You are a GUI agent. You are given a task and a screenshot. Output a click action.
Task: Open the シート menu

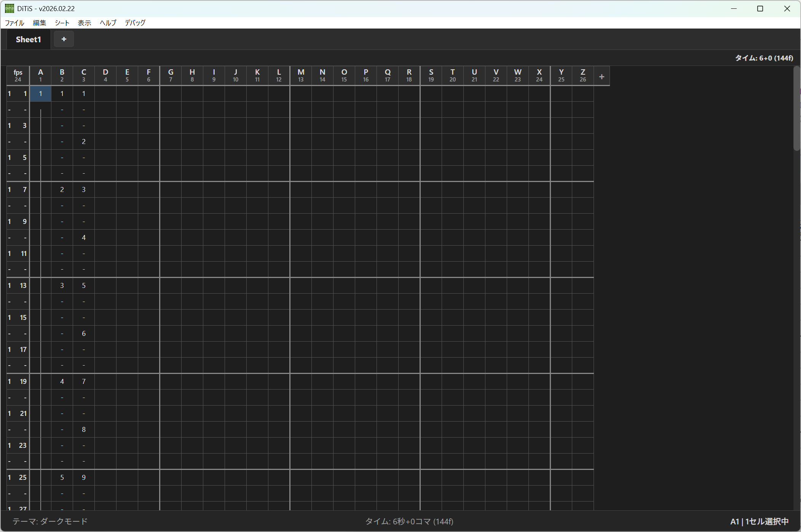62,23
